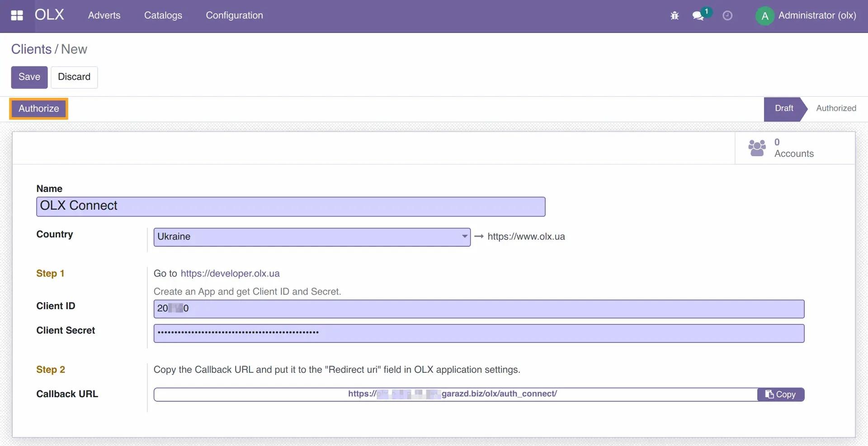Go back to Clients breadcrumb
The height and width of the screenshot is (446, 868).
coord(31,49)
